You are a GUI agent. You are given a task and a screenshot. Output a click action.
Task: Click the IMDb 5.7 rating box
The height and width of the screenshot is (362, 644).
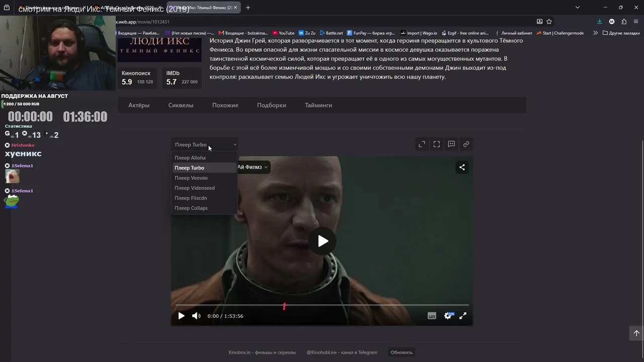182,78
